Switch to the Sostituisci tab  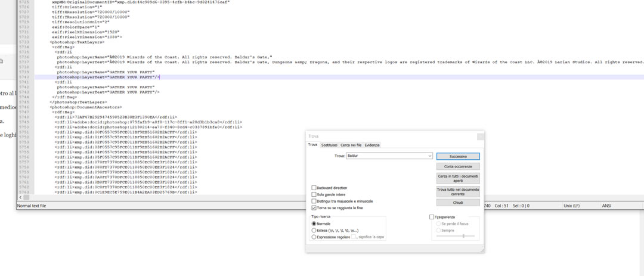(x=329, y=145)
